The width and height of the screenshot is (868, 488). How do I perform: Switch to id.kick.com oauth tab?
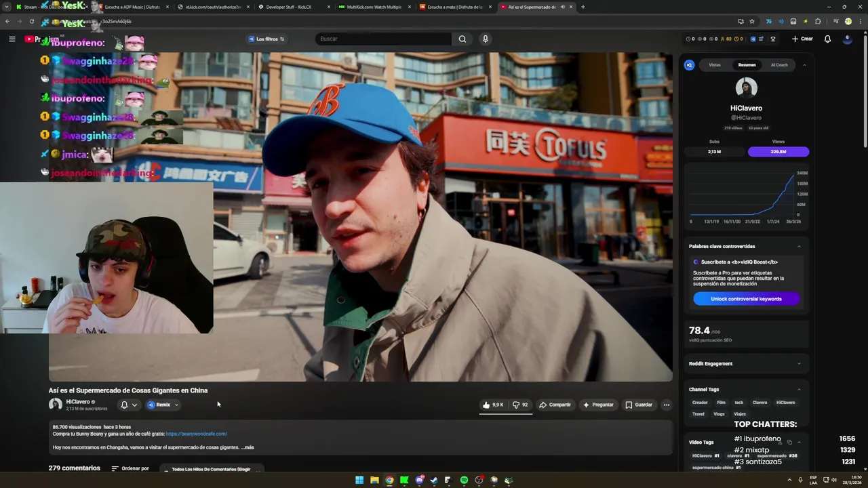[x=214, y=7]
